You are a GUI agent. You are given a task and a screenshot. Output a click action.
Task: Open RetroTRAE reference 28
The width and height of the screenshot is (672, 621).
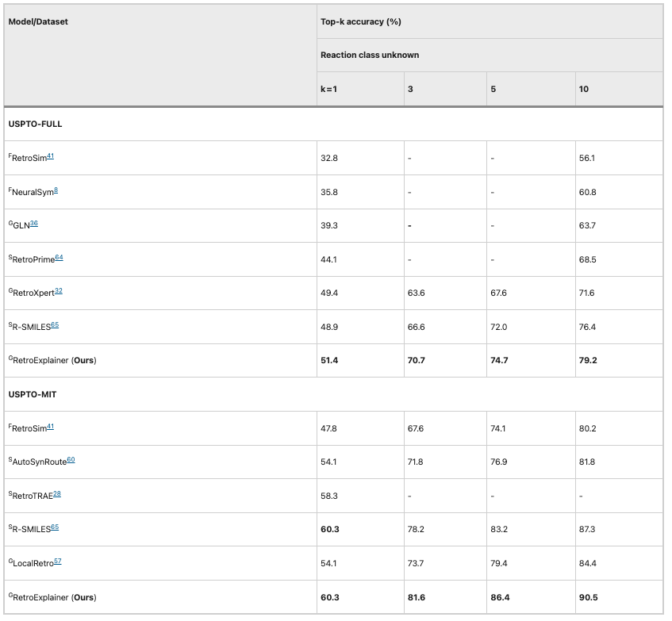[57, 494]
